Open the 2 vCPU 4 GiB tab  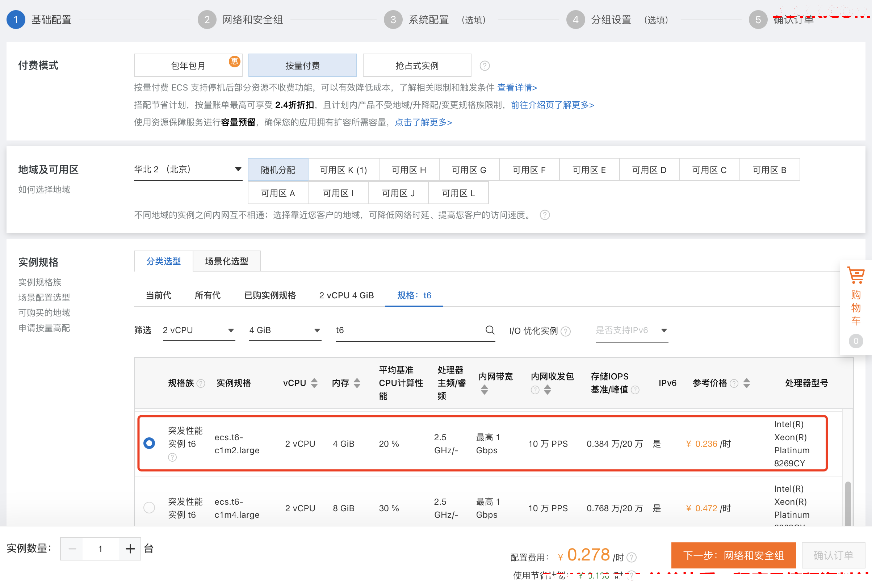346,295
